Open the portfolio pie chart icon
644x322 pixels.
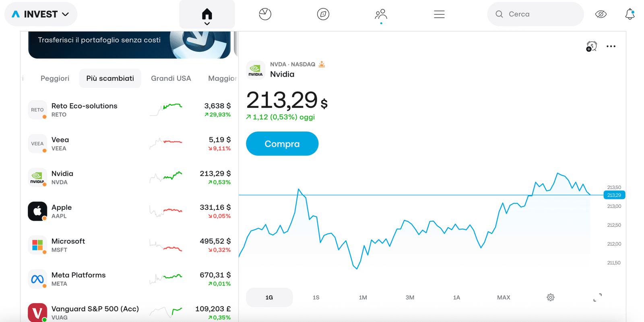coord(265,14)
